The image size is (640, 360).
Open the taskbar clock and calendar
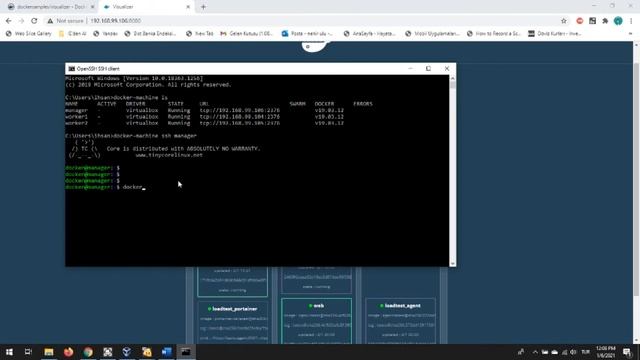[x=605, y=352]
